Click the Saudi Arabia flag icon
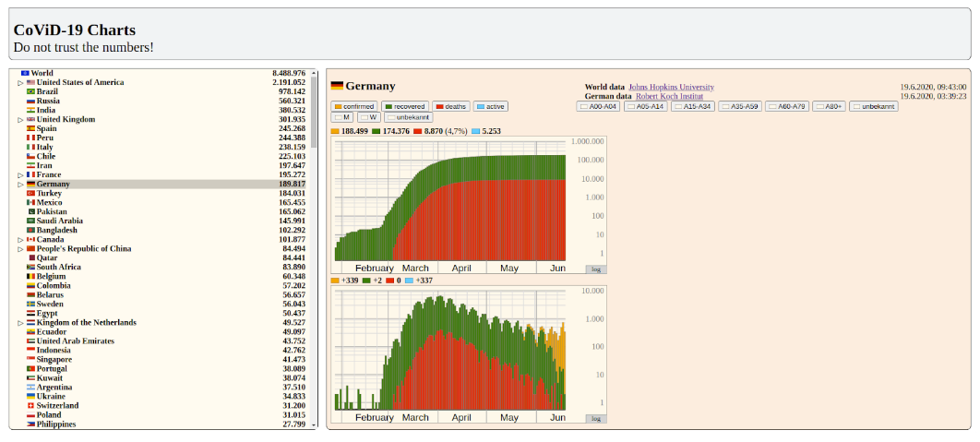Screen dimensions: 980x442 (30, 221)
